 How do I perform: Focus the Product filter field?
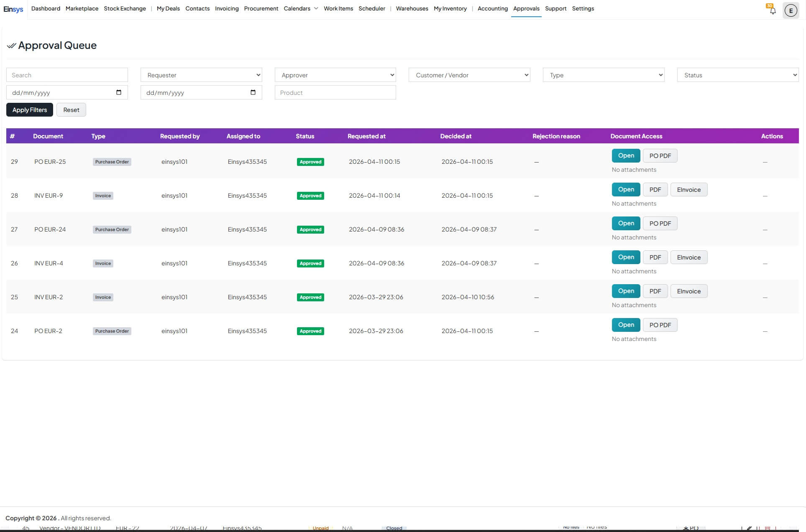[335, 93]
